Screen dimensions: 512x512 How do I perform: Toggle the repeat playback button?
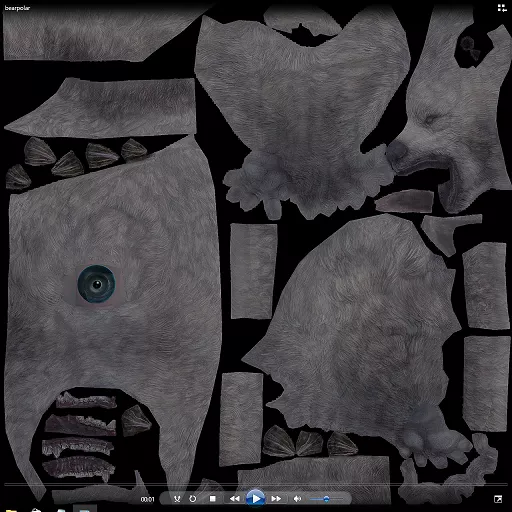click(193, 499)
